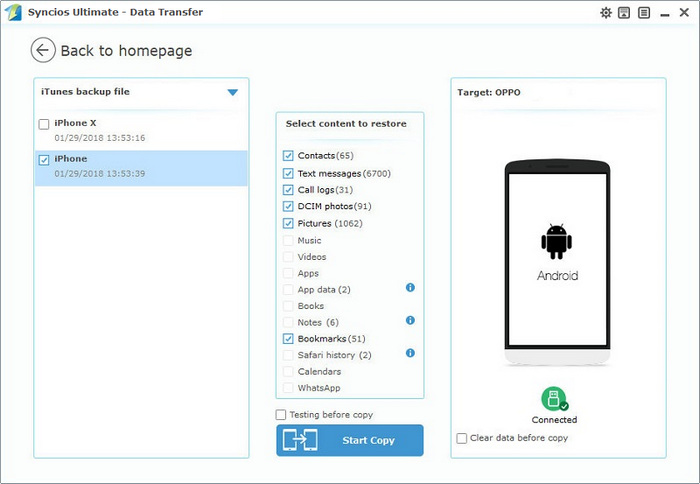Tick the Notes (6) checkbox
The image size is (700, 484).
(x=288, y=322)
